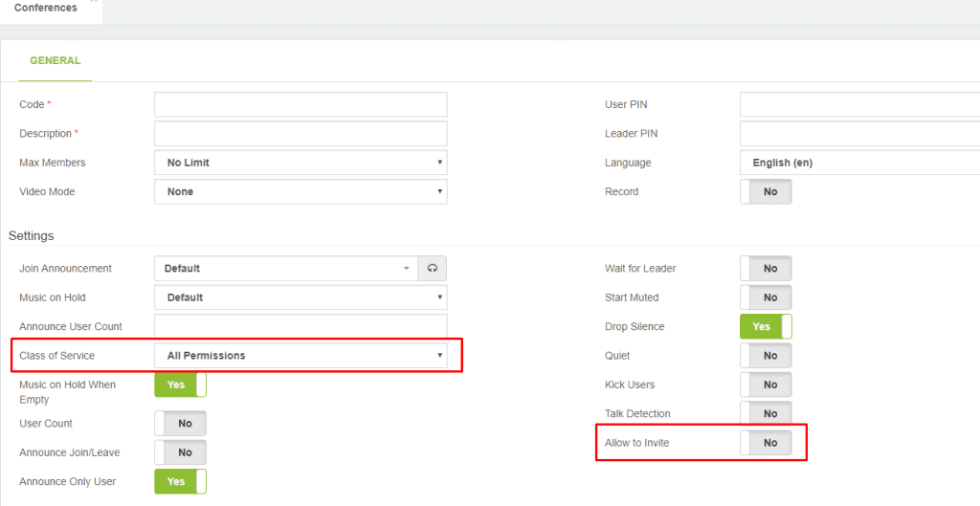Switch to the Conferences tab
The image size is (980, 506).
(x=46, y=8)
